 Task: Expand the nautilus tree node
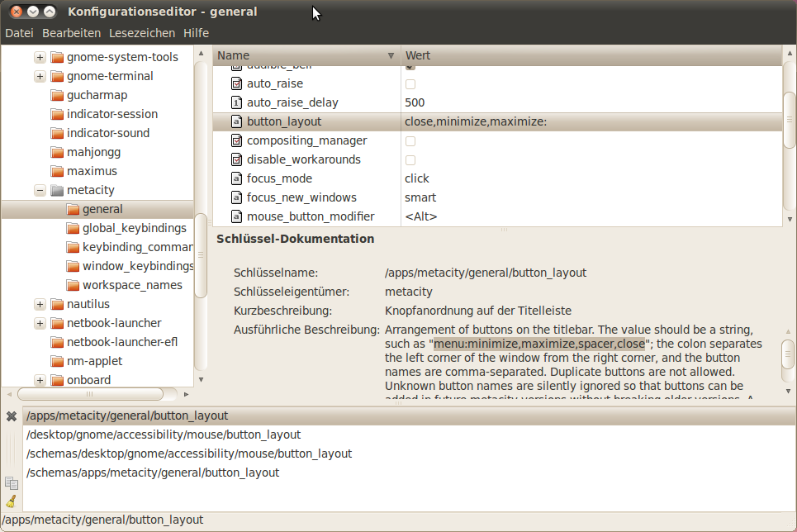[x=40, y=304]
